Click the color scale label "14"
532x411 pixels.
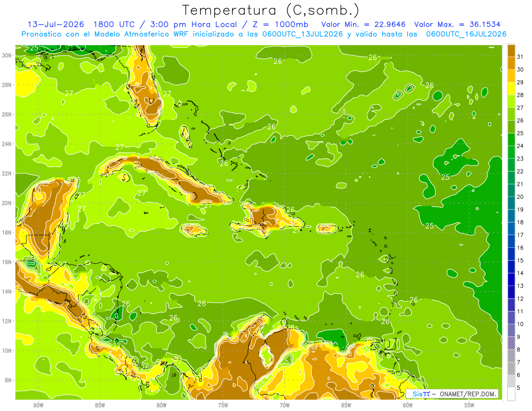click(x=520, y=273)
